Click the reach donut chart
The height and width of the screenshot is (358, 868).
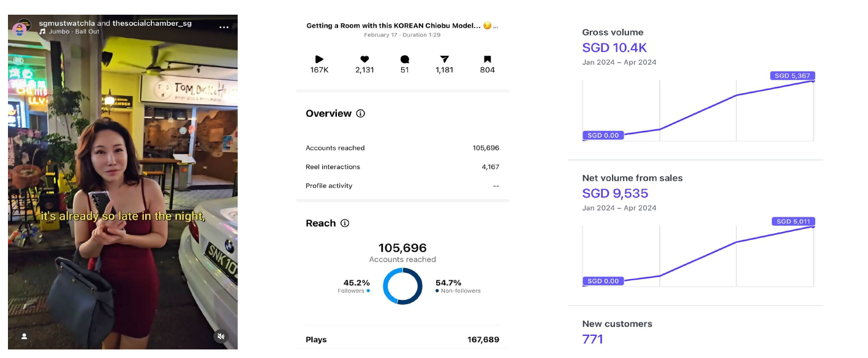(x=402, y=286)
